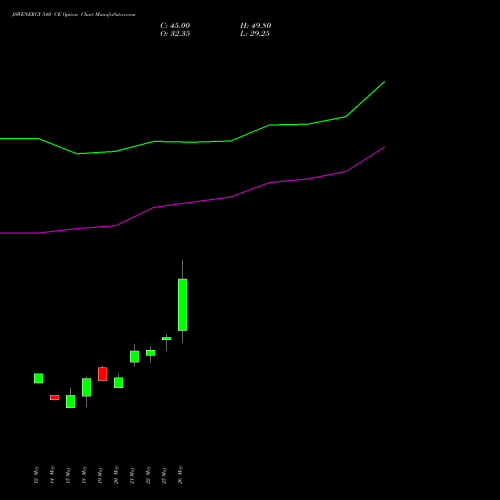
Task: Select the green candle for 20 May
Action: (x=118, y=382)
